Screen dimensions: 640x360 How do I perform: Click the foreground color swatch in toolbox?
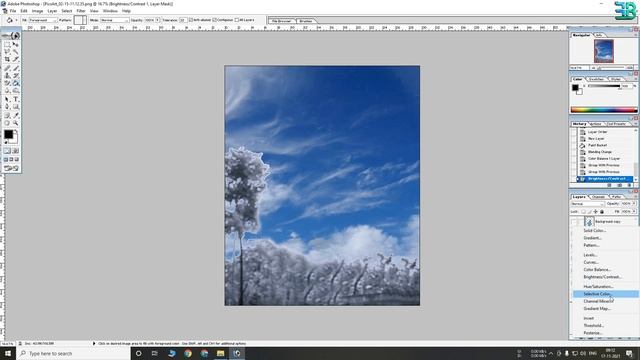[x=9, y=134]
